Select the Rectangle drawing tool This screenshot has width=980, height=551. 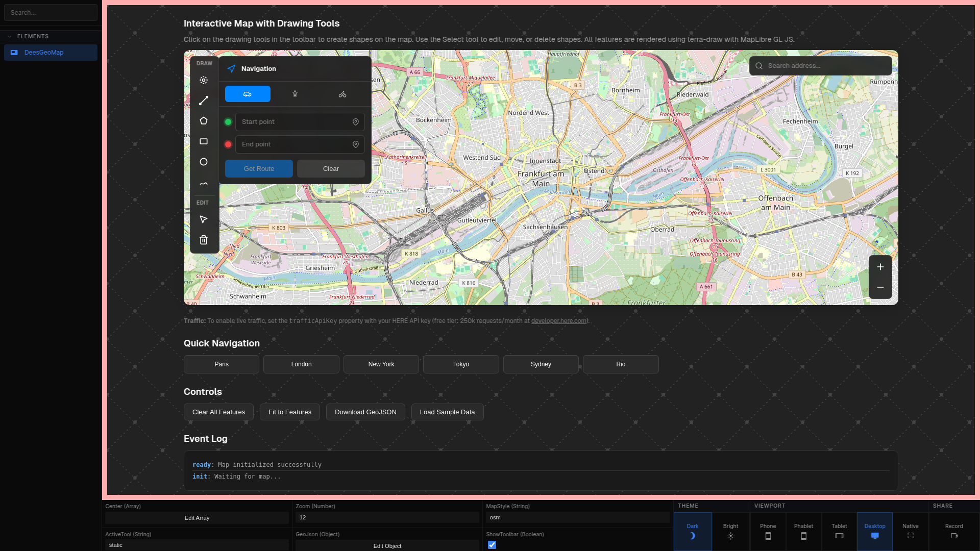(x=204, y=141)
